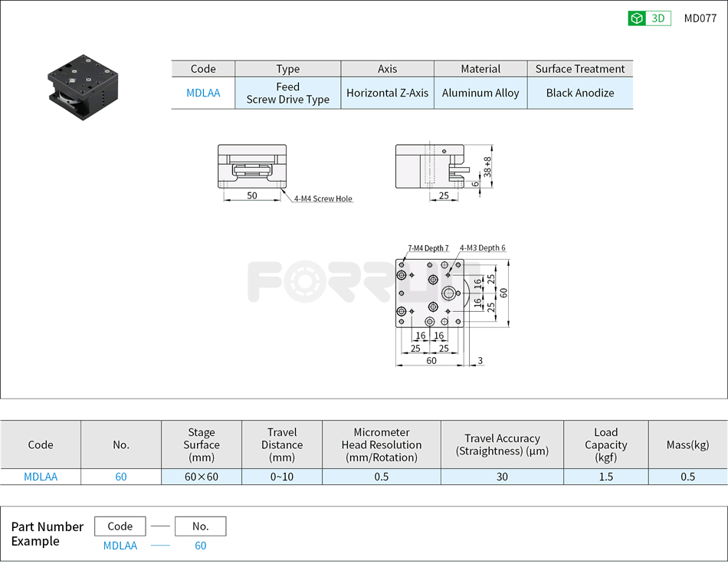Select the Black Anodize table cell
This screenshot has height=564, width=728.
(x=579, y=92)
